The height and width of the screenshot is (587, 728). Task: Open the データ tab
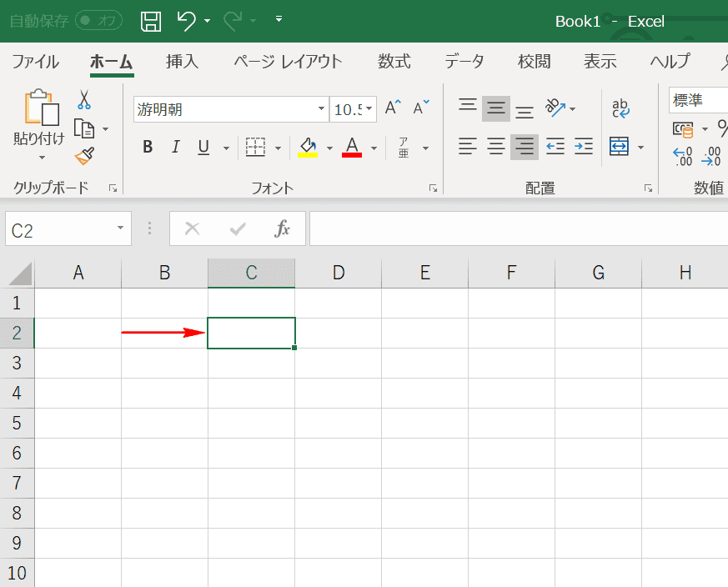tap(464, 62)
